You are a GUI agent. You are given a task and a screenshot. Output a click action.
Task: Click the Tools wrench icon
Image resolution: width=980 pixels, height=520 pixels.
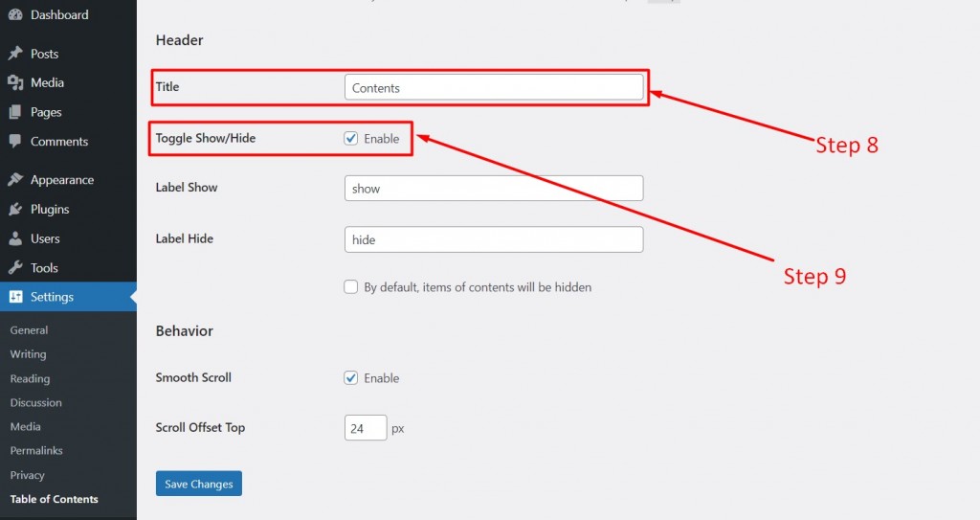15,268
